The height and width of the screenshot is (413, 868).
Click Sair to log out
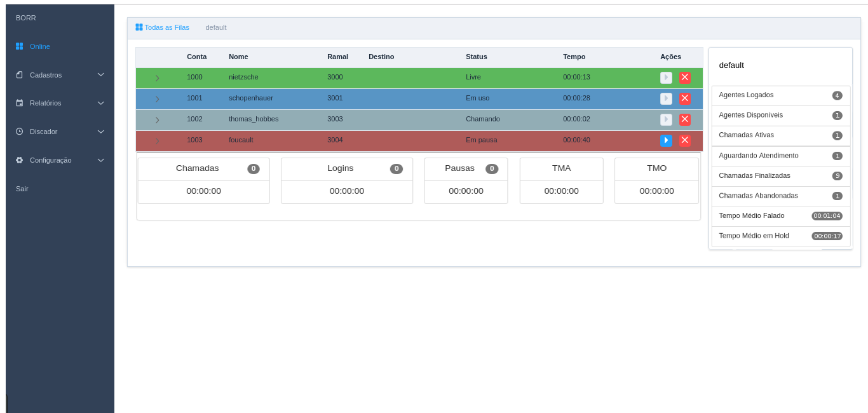22,189
